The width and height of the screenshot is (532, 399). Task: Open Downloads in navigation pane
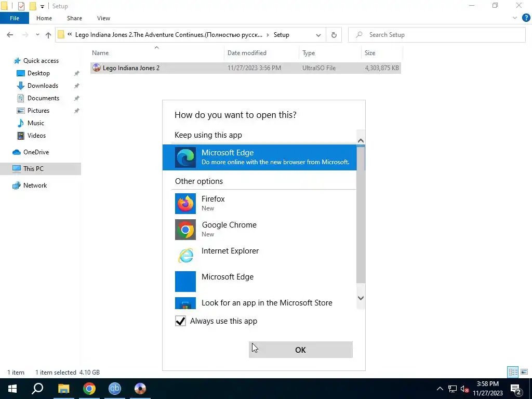43,86
